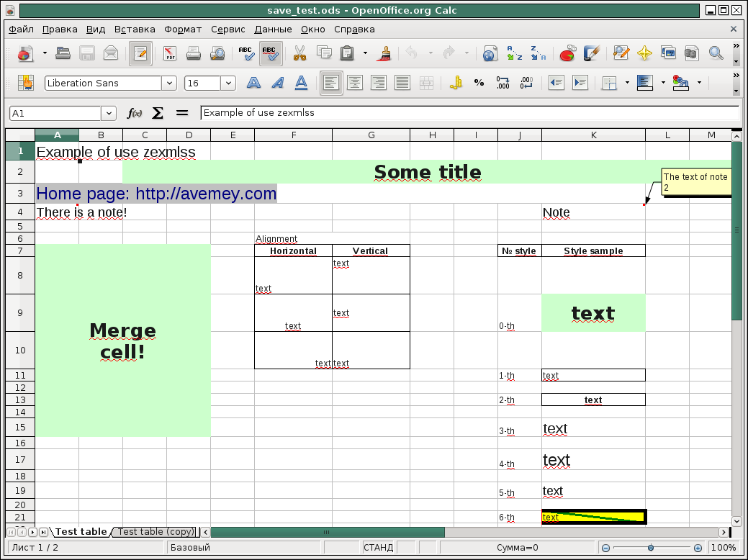This screenshot has width=748, height=560.
Task: Apply percent number format
Action: point(479,83)
